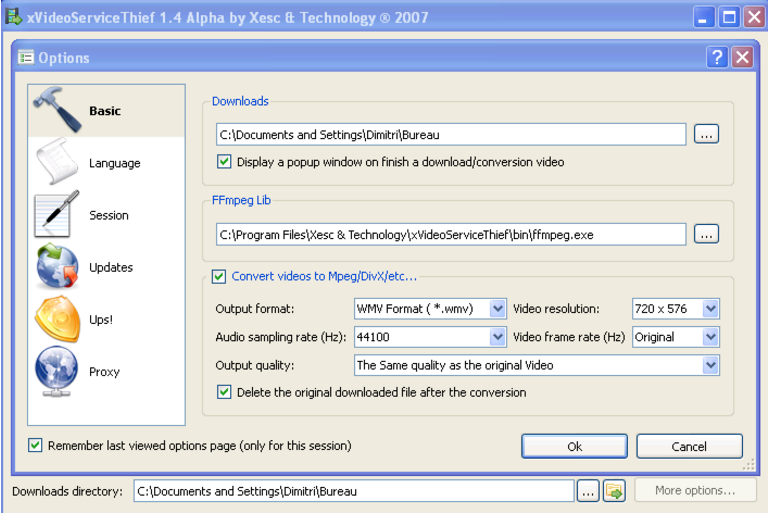Switch to the Ups! options page label
768x513 pixels.
[101, 320]
